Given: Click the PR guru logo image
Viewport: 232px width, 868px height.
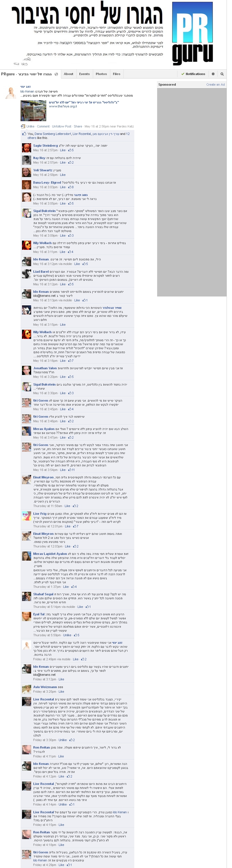Looking at the screenshot, I should pyautogui.click(x=193, y=34).
